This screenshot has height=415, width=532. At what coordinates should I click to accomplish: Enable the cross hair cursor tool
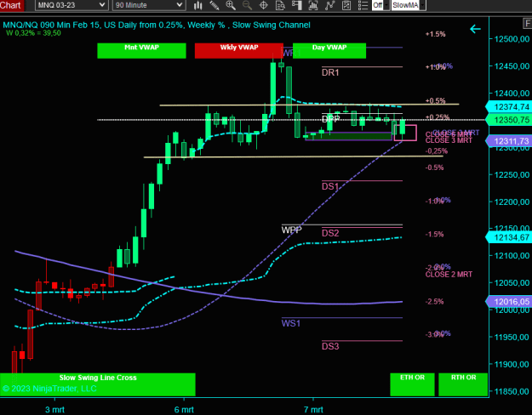tap(264, 5)
